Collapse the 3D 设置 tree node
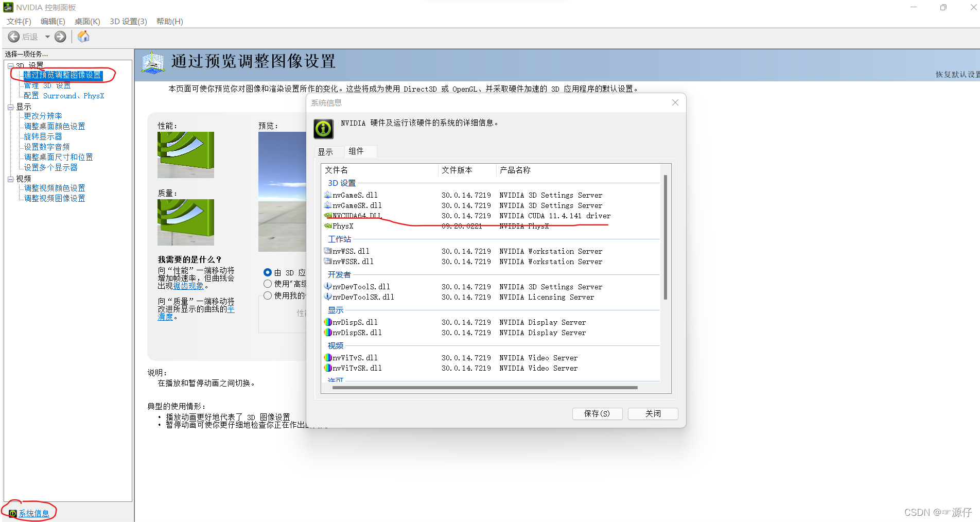 10,65
